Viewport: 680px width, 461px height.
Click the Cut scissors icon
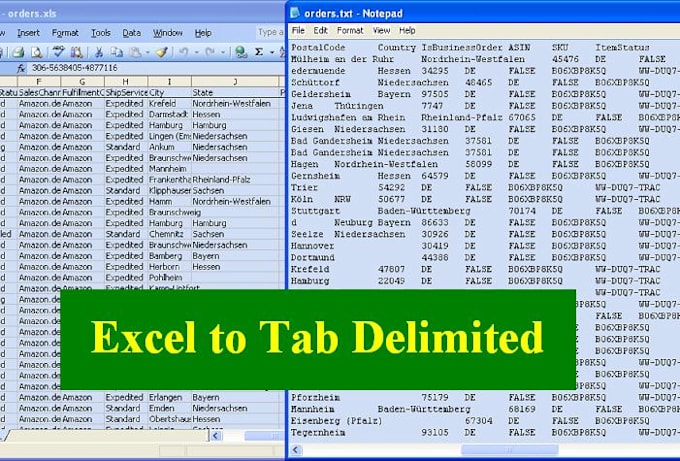(99, 52)
